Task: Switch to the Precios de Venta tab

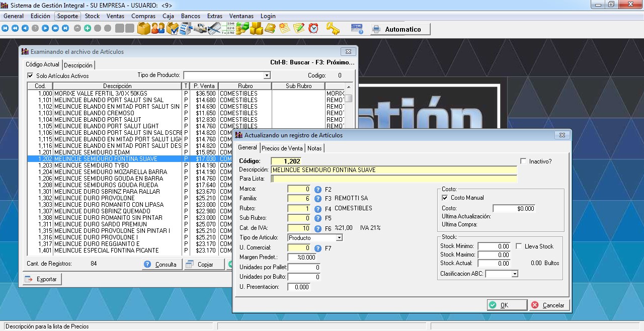Action: pyautogui.click(x=282, y=148)
